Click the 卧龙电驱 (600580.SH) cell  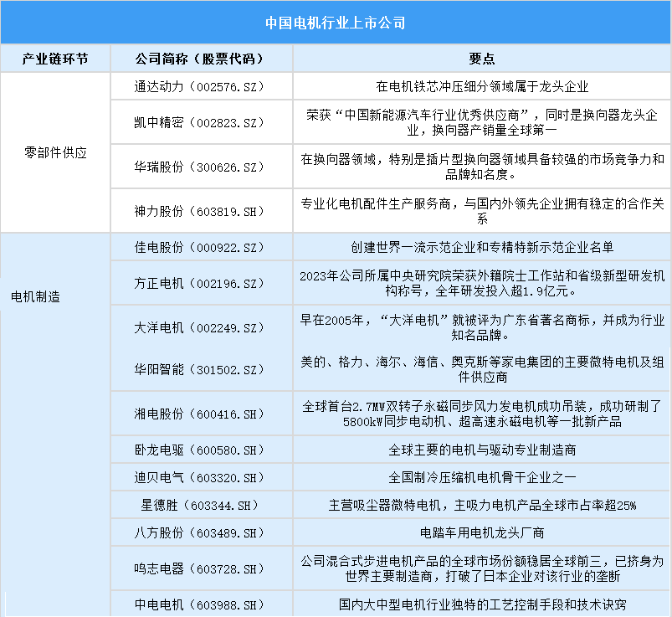pos(199,450)
